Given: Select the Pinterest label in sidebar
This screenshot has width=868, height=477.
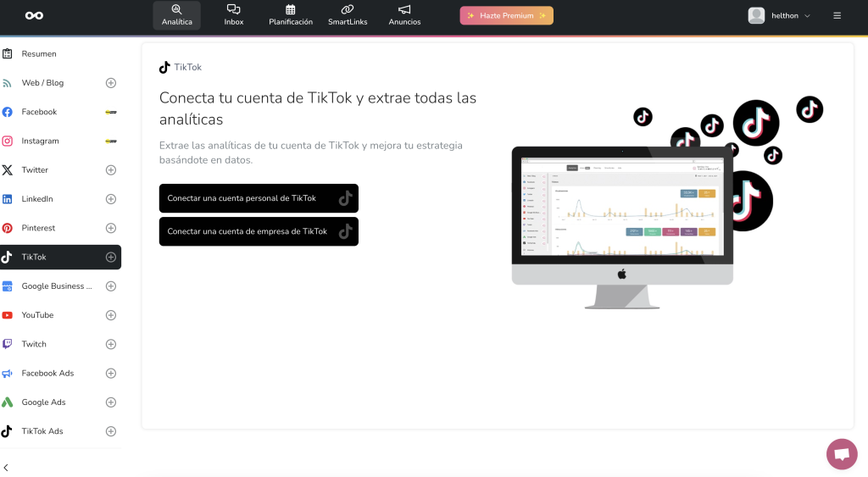Looking at the screenshot, I should coord(38,228).
